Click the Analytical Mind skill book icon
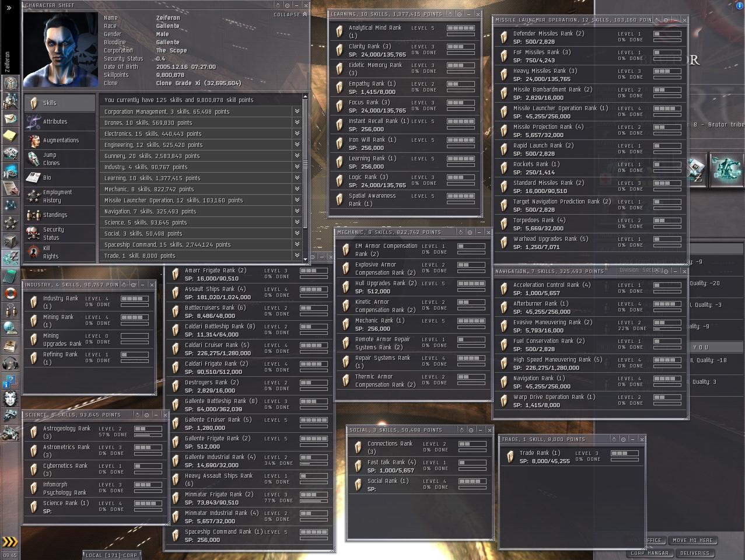 (340, 32)
